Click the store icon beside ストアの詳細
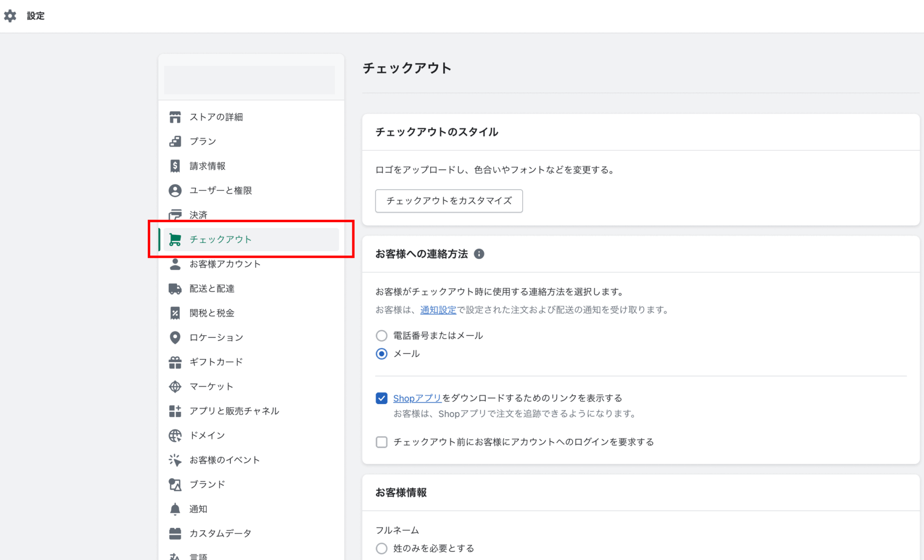Screen dimensions: 924x560 click(x=175, y=117)
